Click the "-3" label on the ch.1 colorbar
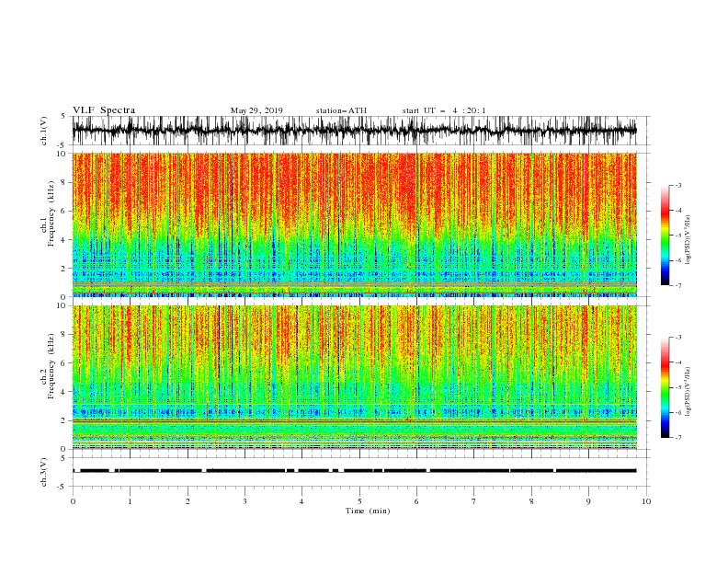 [677, 185]
